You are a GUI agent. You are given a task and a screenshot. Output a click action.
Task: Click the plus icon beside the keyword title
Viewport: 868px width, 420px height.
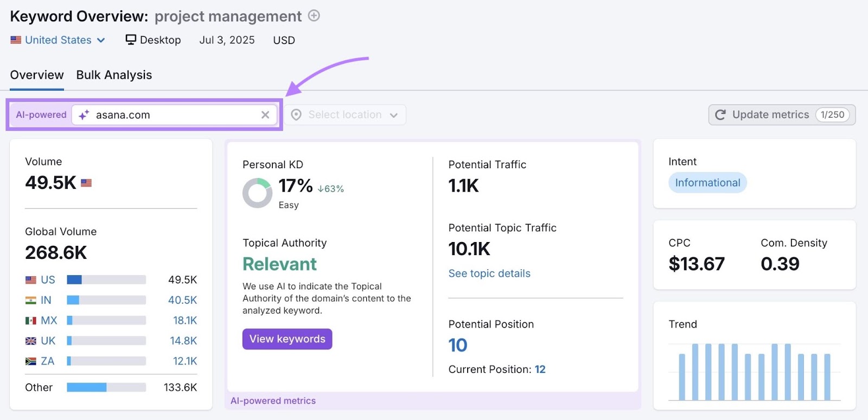[314, 16]
